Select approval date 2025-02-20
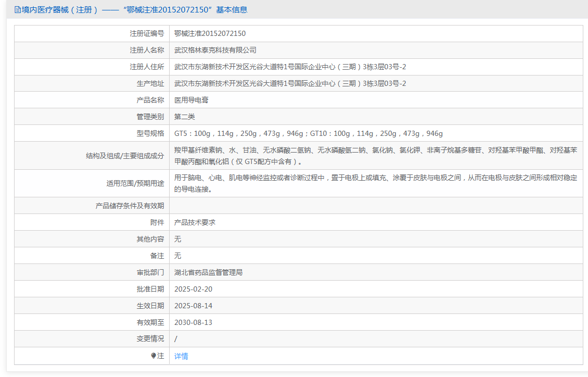Image resolution: width=588 pixels, height=377 pixels. (x=193, y=289)
